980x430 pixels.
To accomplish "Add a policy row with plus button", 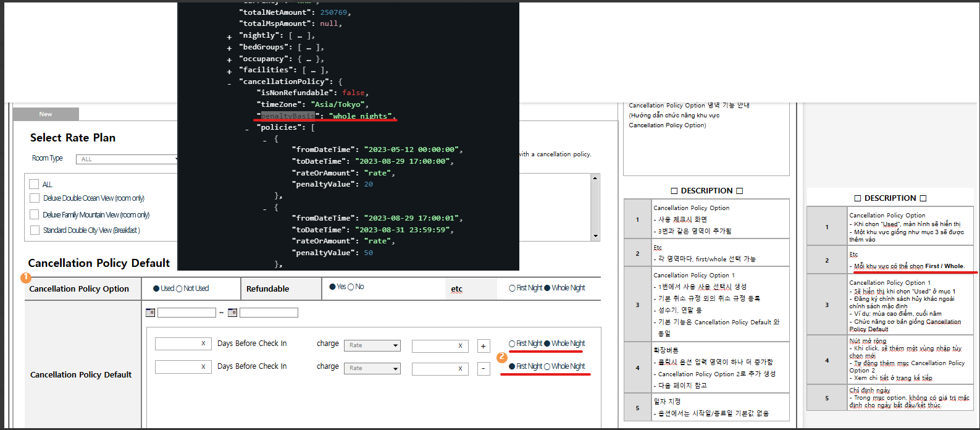I will tap(484, 346).
